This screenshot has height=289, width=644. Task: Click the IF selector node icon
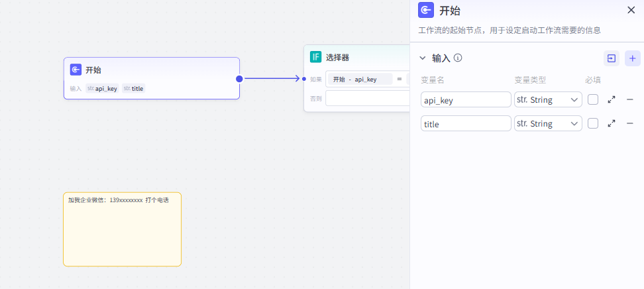coord(316,57)
